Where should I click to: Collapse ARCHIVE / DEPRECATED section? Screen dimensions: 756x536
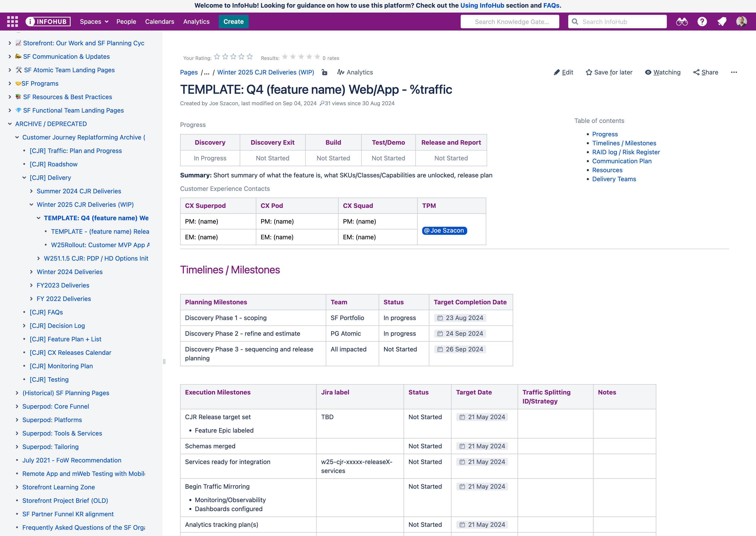coord(10,124)
